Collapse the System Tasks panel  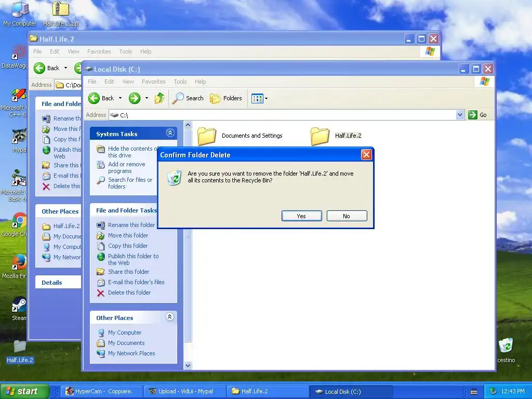point(170,133)
